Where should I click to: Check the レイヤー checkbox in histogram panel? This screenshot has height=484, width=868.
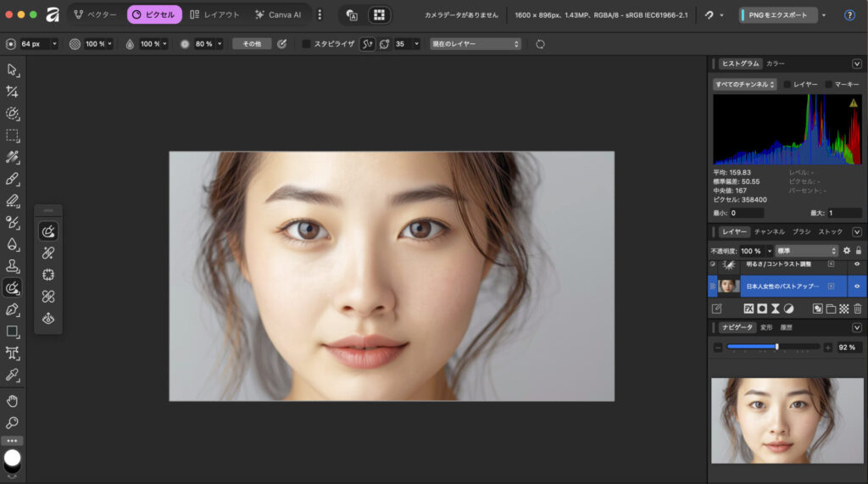click(x=787, y=85)
